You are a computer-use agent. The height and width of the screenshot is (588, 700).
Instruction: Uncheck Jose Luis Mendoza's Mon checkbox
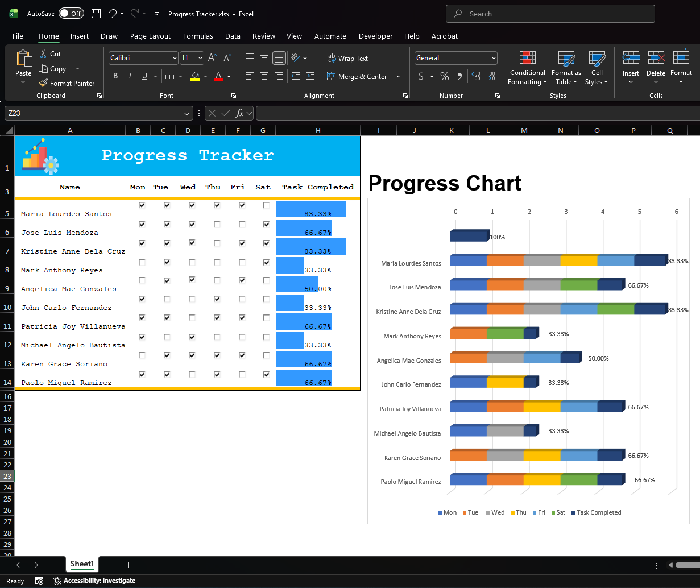click(x=141, y=224)
